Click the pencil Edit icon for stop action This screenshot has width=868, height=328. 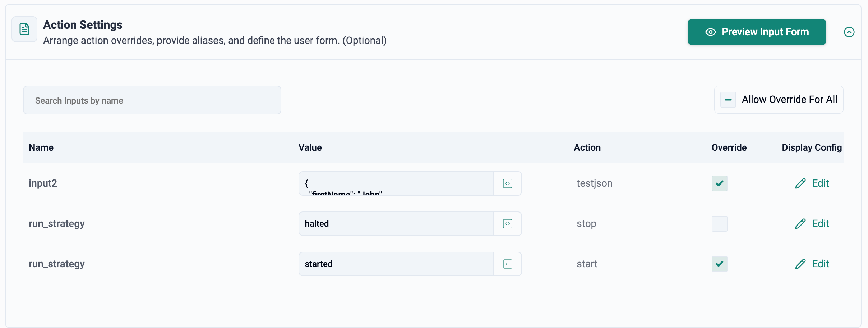(800, 224)
